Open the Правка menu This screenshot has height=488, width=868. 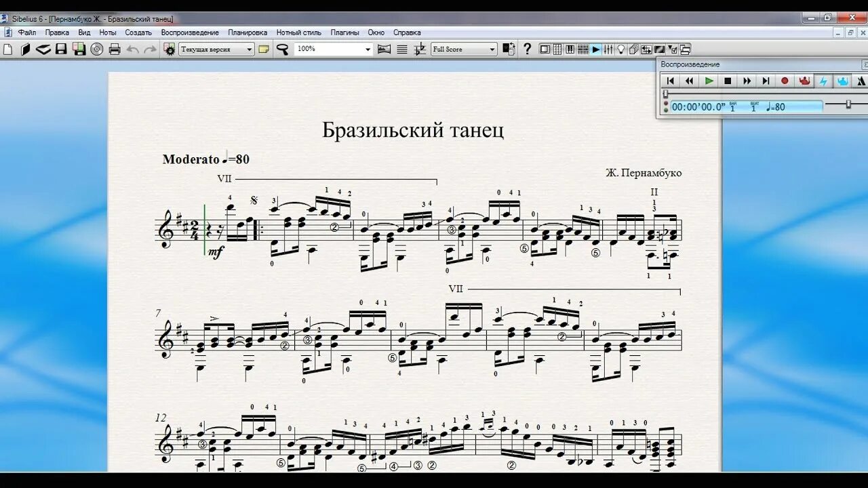(x=57, y=32)
